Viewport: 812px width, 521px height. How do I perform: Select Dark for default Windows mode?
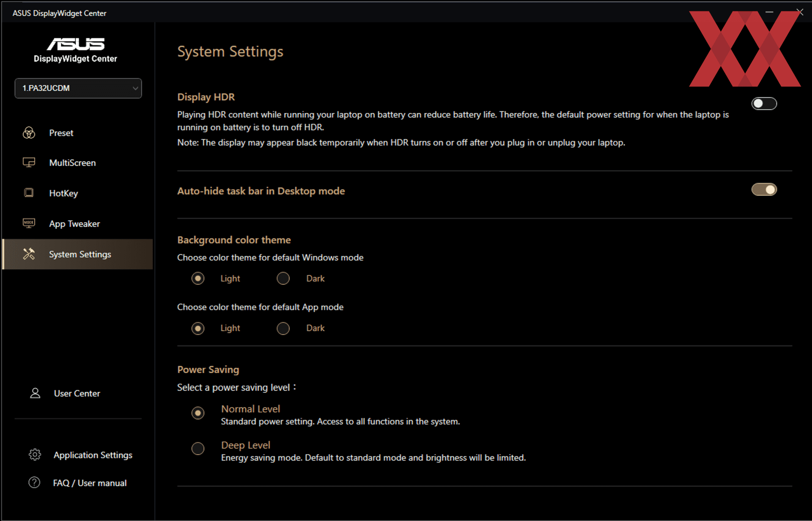(x=283, y=278)
